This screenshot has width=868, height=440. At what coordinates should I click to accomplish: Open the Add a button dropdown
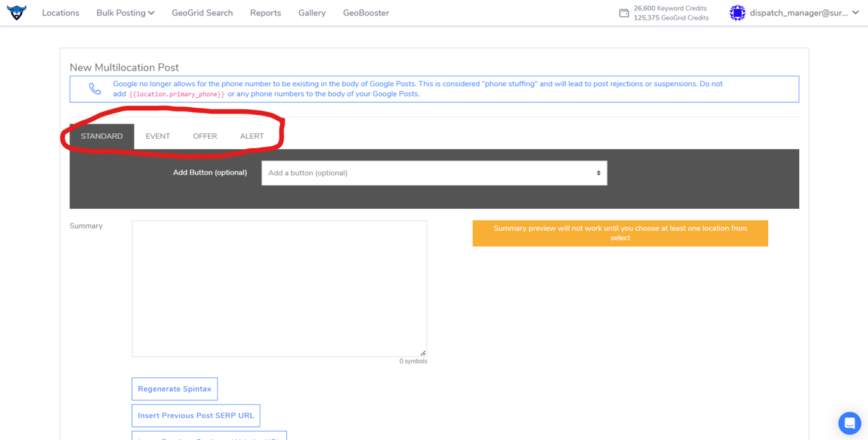(434, 173)
